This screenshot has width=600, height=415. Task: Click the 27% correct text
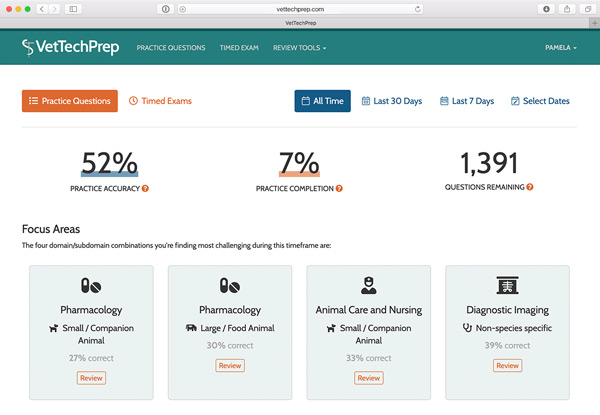[91, 358]
